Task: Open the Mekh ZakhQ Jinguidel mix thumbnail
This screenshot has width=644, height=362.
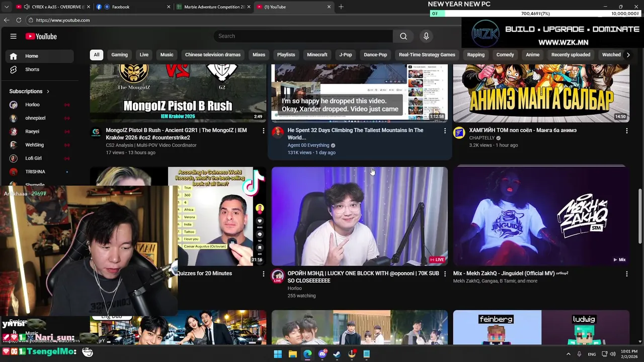Action: 541,216
